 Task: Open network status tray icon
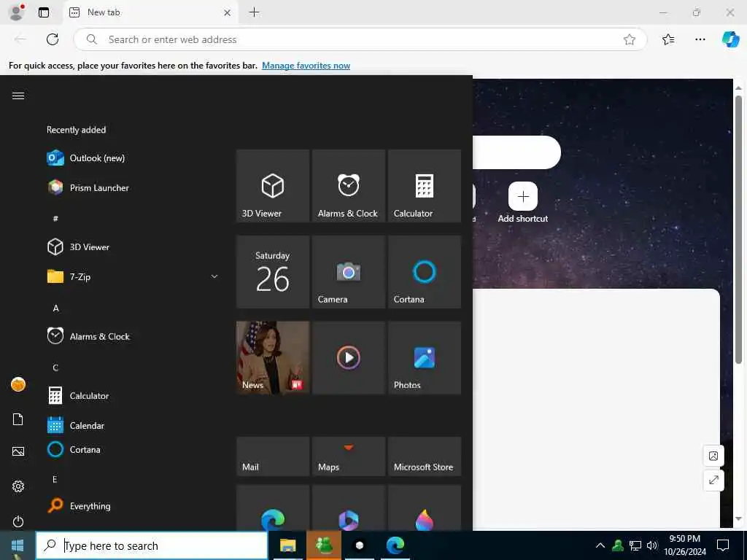635,545
